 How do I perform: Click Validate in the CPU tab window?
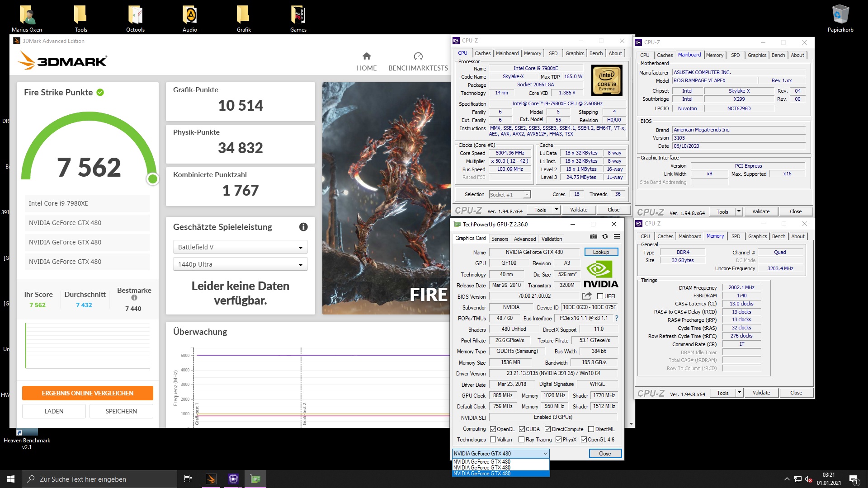tap(579, 210)
